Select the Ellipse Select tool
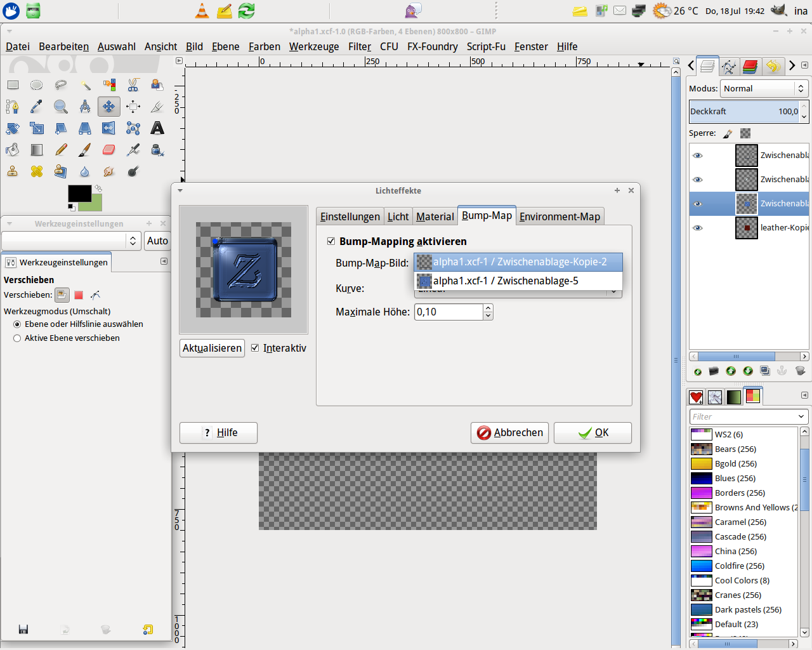 [37, 85]
